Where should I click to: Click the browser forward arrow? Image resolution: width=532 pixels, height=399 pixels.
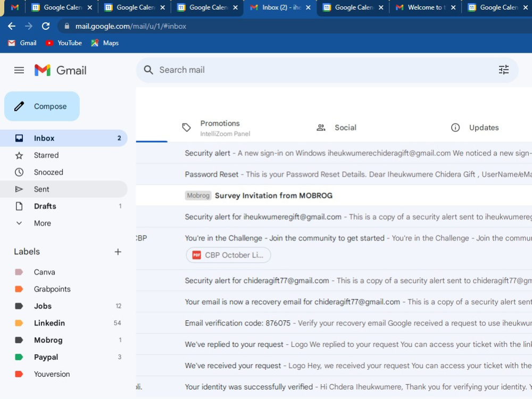29,26
